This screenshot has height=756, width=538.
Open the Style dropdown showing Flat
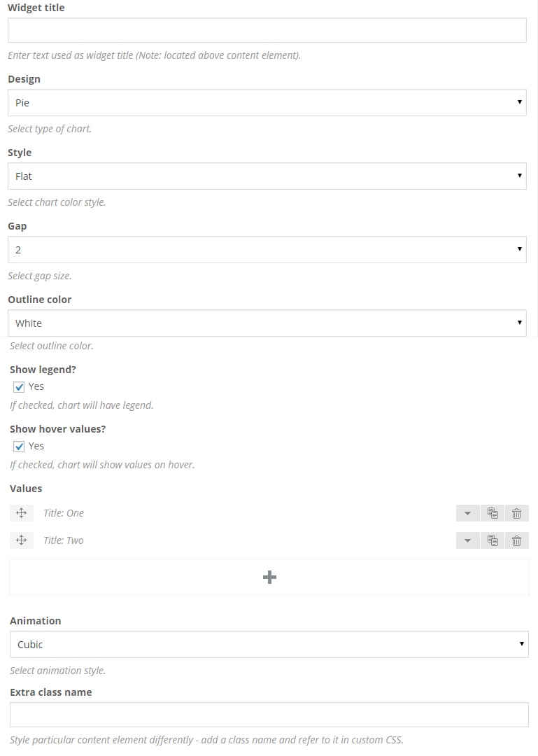(267, 176)
